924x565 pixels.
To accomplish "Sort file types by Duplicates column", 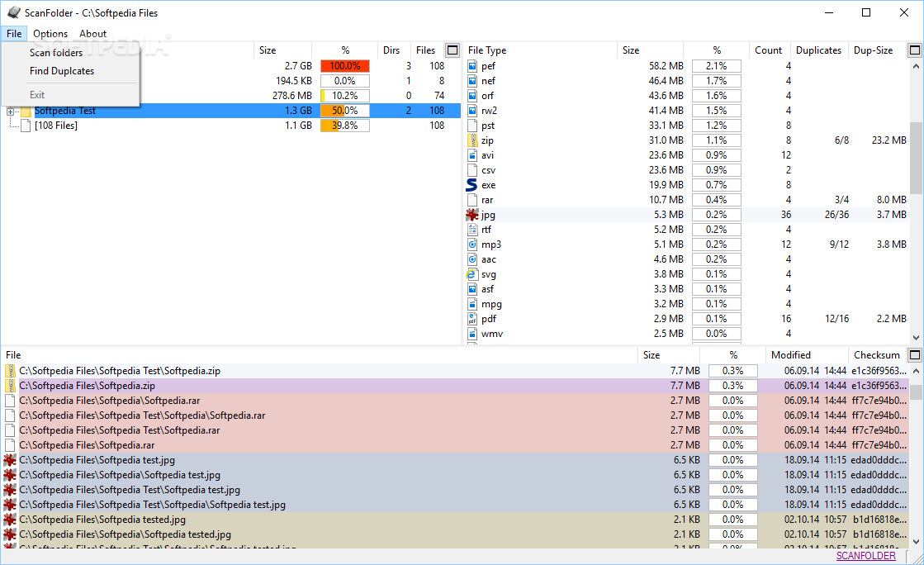I will click(818, 50).
